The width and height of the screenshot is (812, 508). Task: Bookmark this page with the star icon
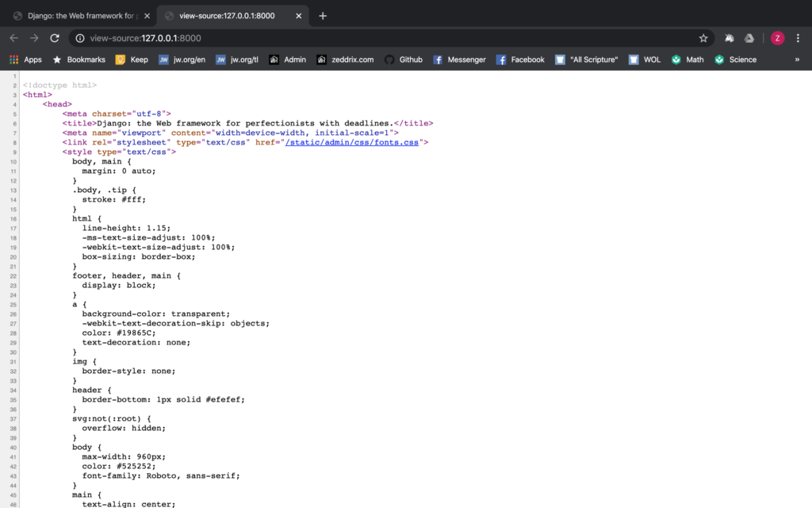703,38
